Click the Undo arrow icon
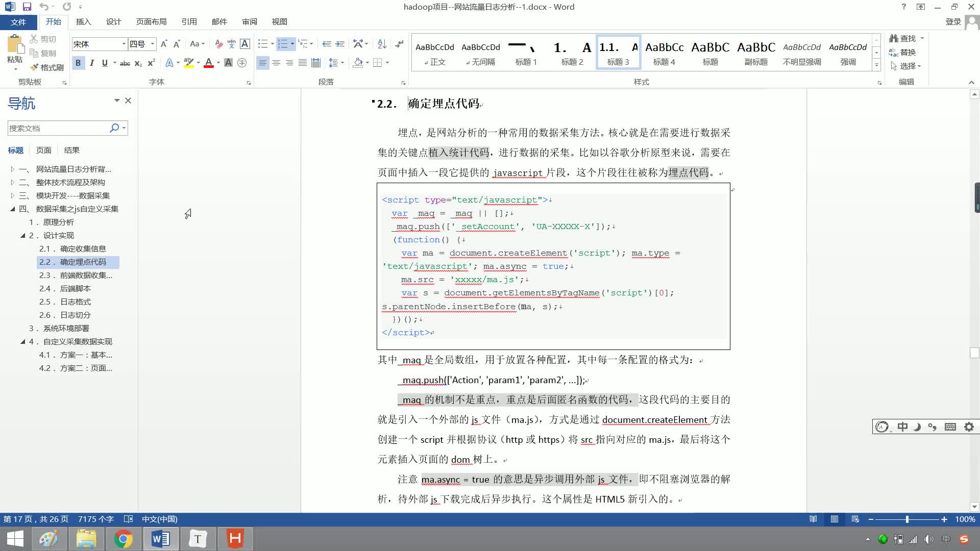Image resolution: width=980 pixels, height=551 pixels. [x=44, y=7]
